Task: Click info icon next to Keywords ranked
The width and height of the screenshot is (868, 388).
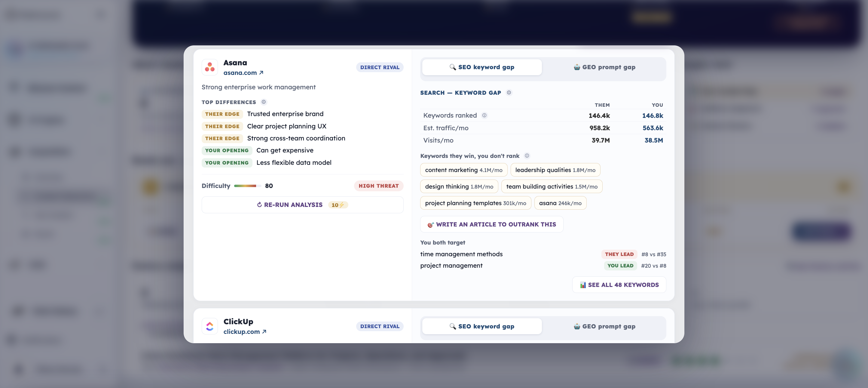Action: (x=484, y=115)
